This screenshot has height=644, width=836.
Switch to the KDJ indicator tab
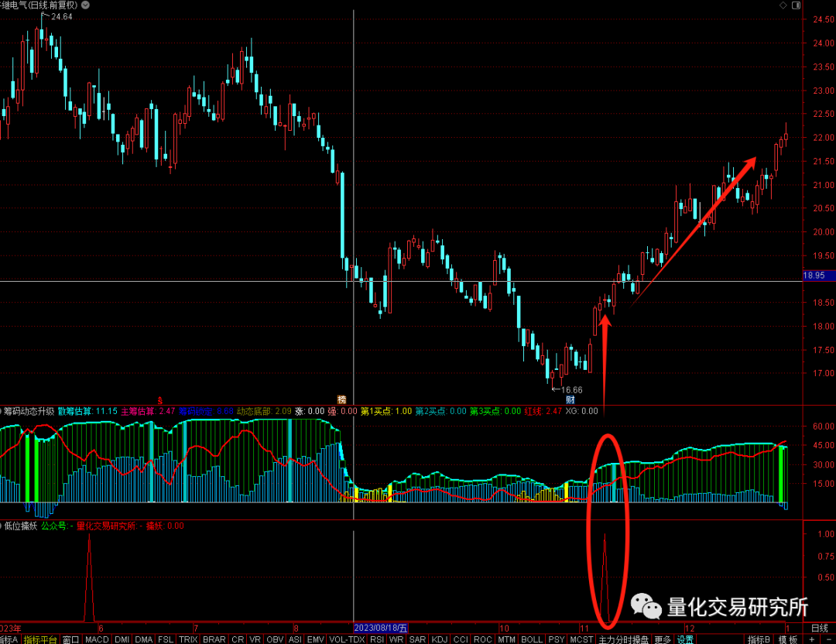point(440,639)
